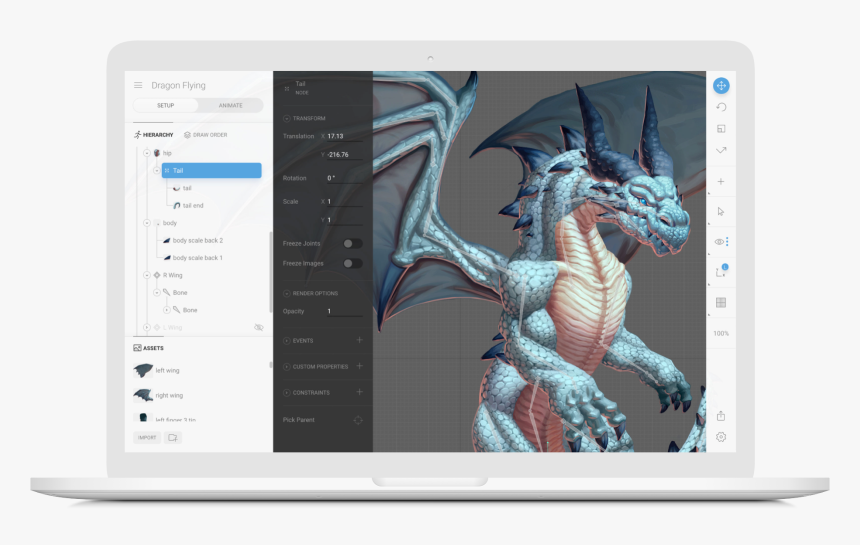Click the new folder icon beside Import
Image resolution: width=860 pixels, height=545 pixels.
(172, 438)
